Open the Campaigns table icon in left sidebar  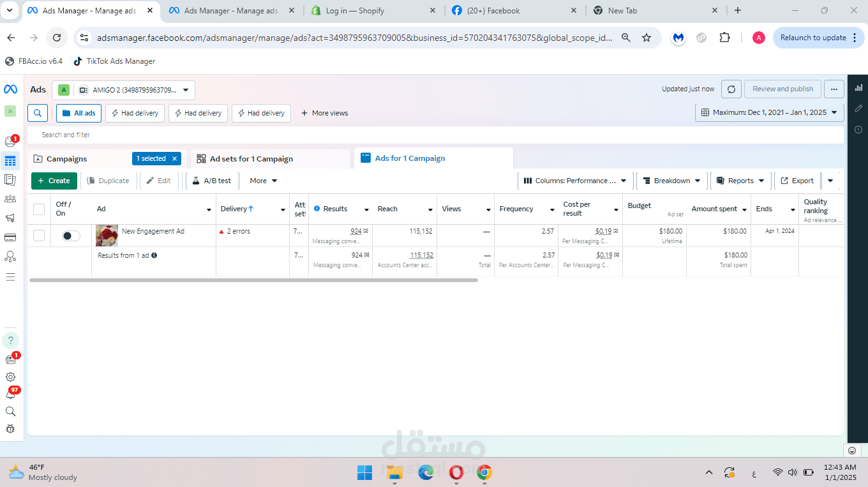pyautogui.click(x=10, y=161)
